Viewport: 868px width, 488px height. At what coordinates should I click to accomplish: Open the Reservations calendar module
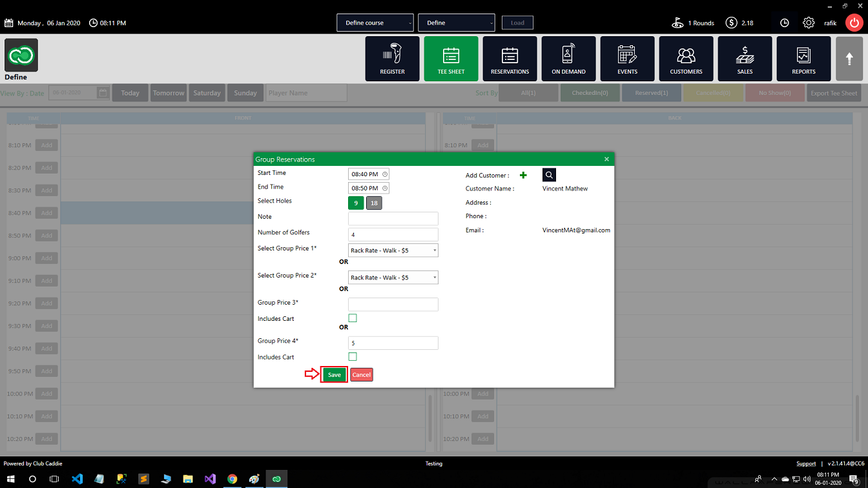click(510, 59)
